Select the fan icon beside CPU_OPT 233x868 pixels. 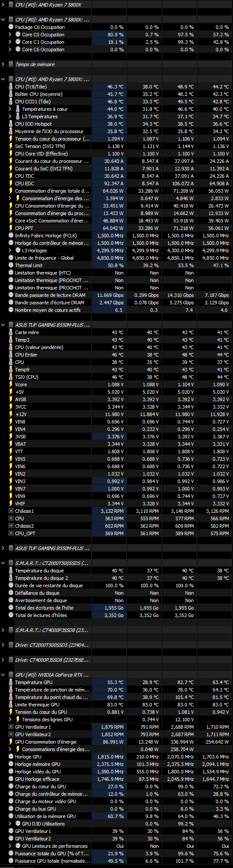(x=11, y=533)
